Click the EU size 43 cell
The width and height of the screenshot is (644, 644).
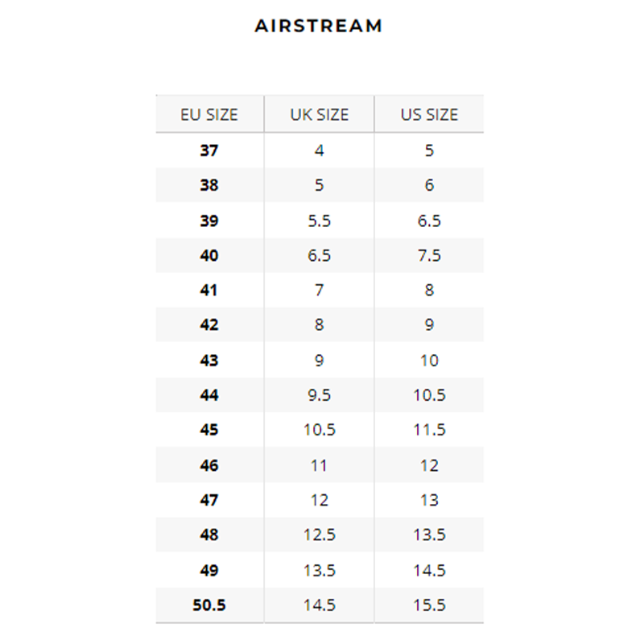(209, 361)
